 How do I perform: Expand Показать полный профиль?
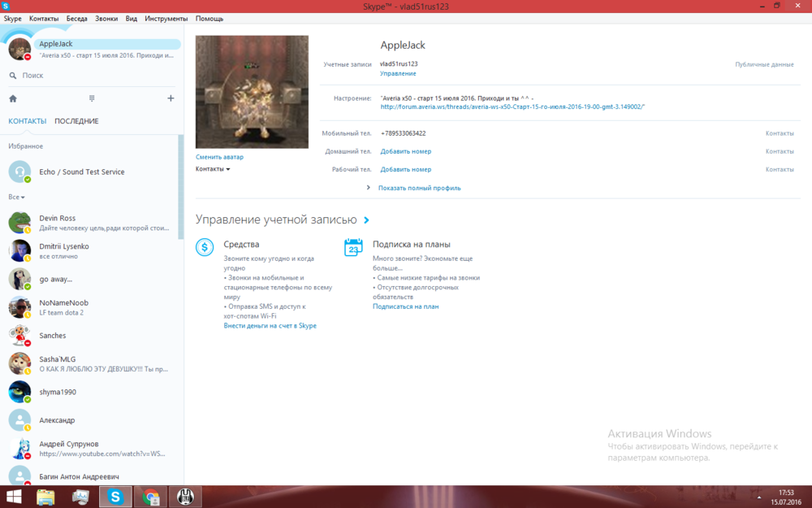pyautogui.click(x=419, y=188)
